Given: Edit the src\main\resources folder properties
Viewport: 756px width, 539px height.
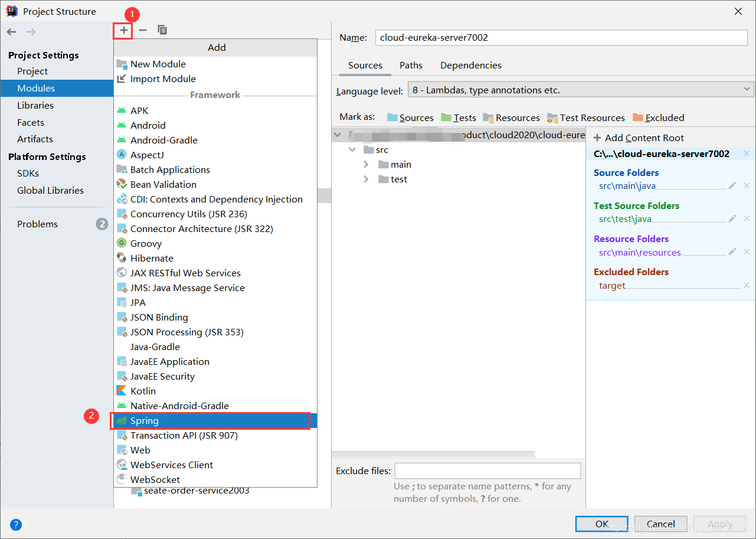Looking at the screenshot, I should point(732,251).
